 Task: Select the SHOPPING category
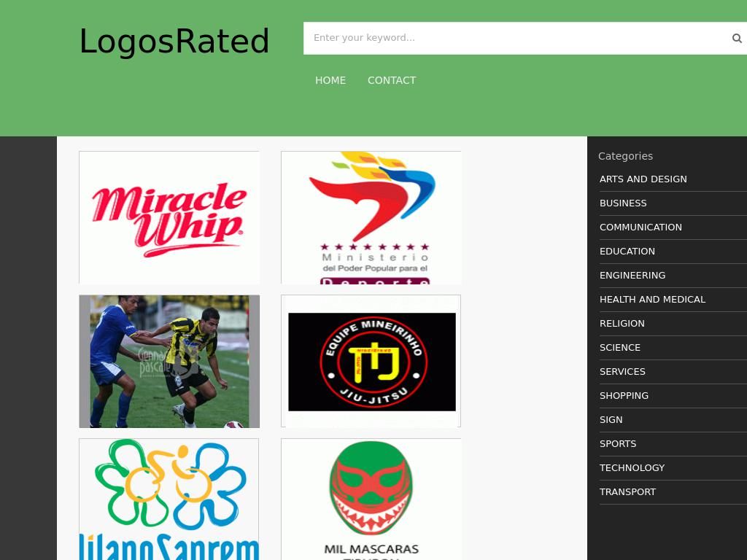[x=624, y=396]
